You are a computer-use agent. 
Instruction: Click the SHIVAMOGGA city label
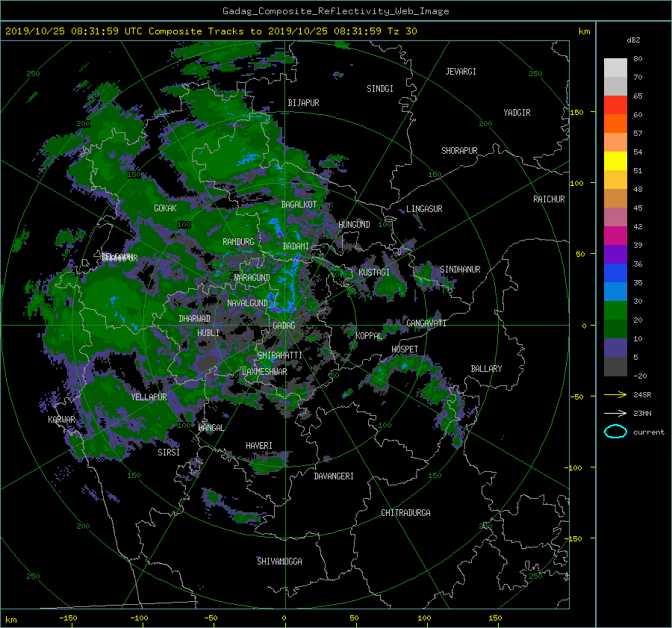(x=279, y=561)
